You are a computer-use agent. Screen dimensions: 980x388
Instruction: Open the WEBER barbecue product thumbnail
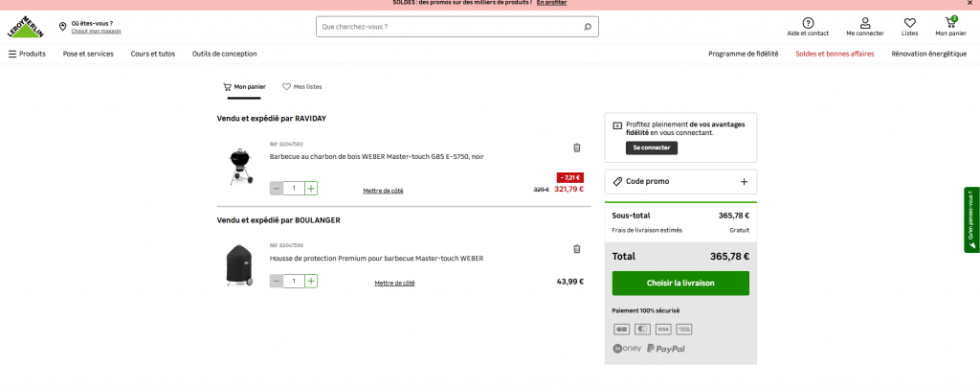(240, 167)
